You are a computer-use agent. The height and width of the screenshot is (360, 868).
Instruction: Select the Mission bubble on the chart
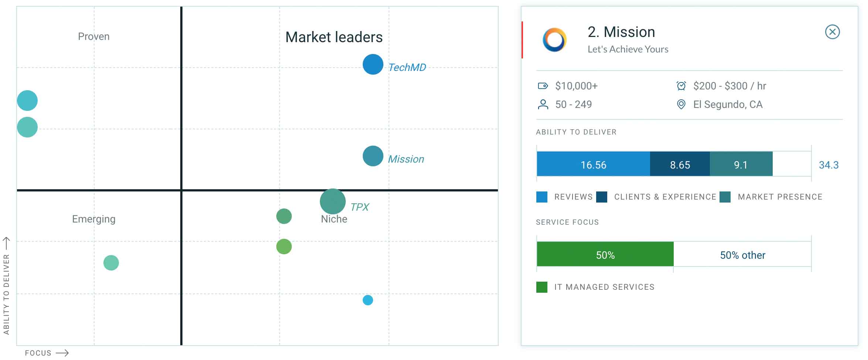pos(373,156)
